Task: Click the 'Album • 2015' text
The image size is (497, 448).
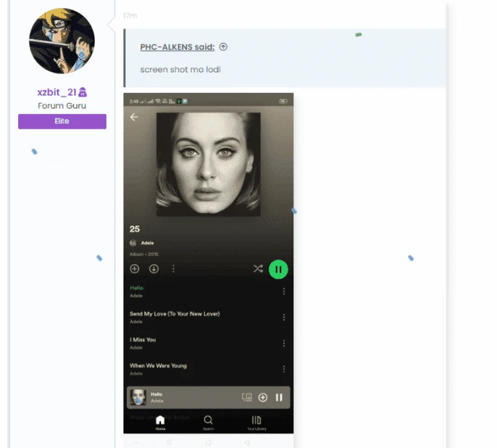Action: (144, 254)
